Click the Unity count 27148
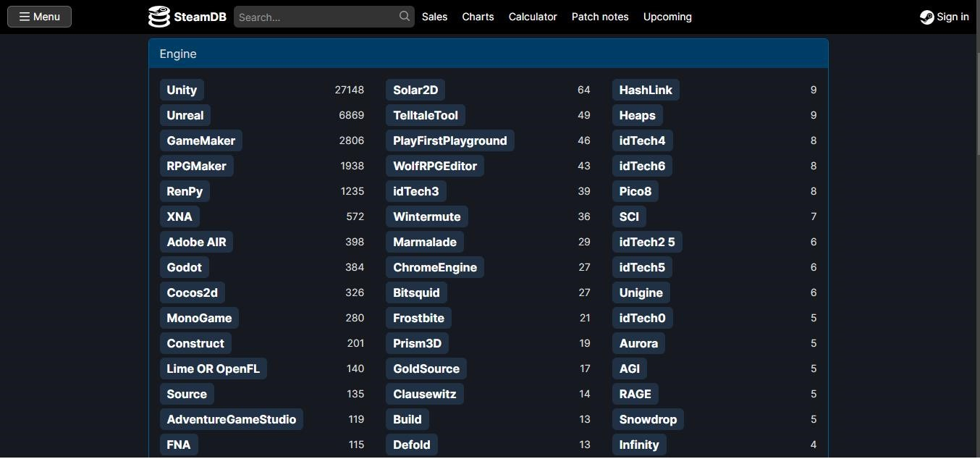Screen dimensions: 980x459 pos(350,90)
